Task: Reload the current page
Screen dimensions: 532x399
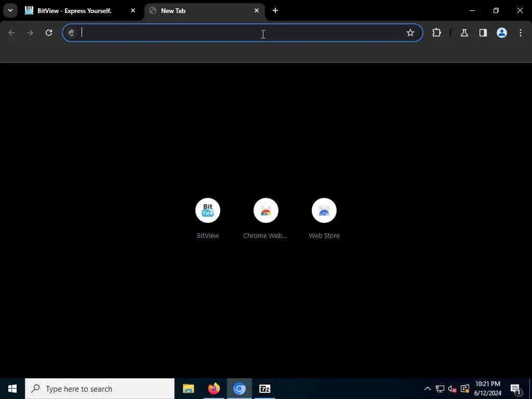Action: tap(49, 33)
